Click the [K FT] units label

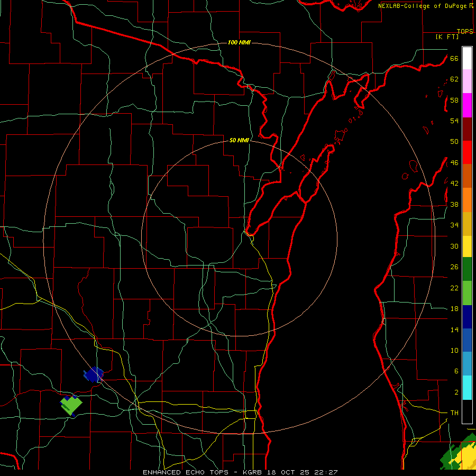pyautogui.click(x=447, y=36)
